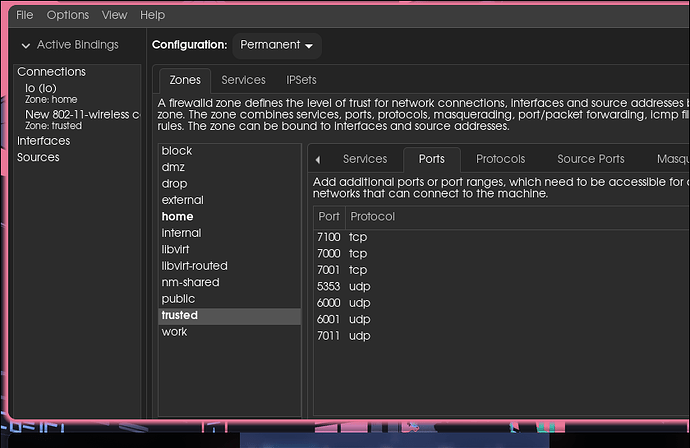Image resolution: width=690 pixels, height=448 pixels.
Task: Click the Connections heading
Action: pos(51,72)
